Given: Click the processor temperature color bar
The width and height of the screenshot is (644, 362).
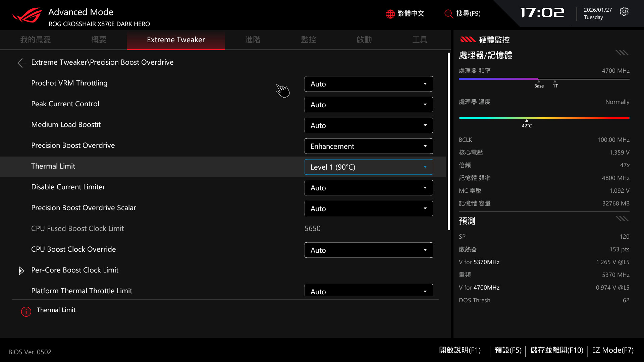Looking at the screenshot, I should [x=544, y=118].
